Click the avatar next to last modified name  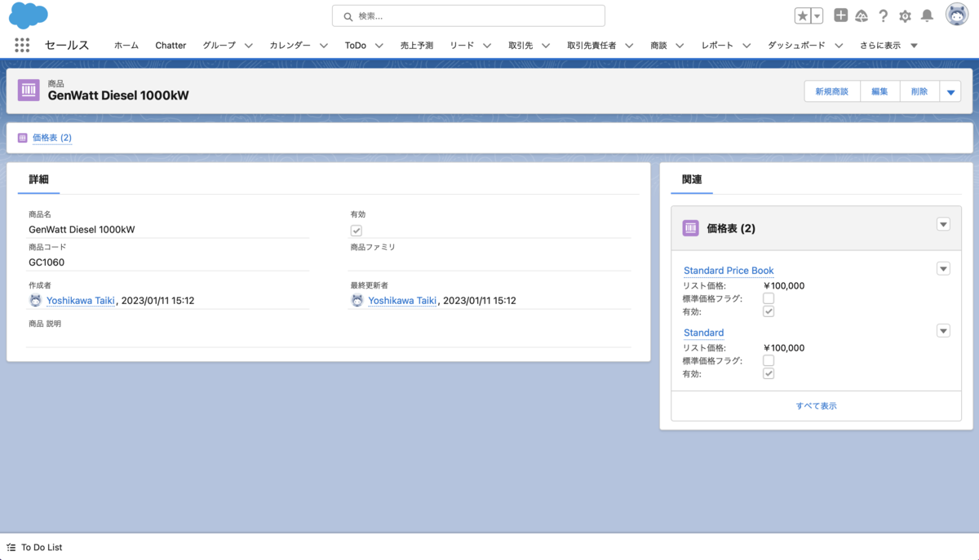[357, 301]
